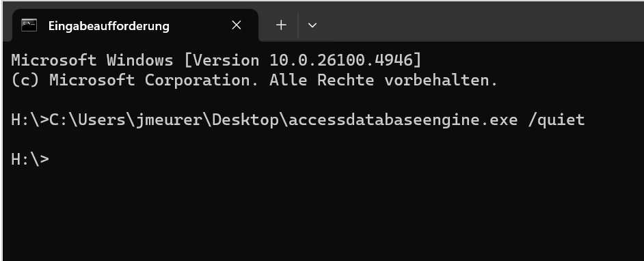644x261 pixels.
Task: Click C:\Users at the start of the path
Action: pos(87,120)
